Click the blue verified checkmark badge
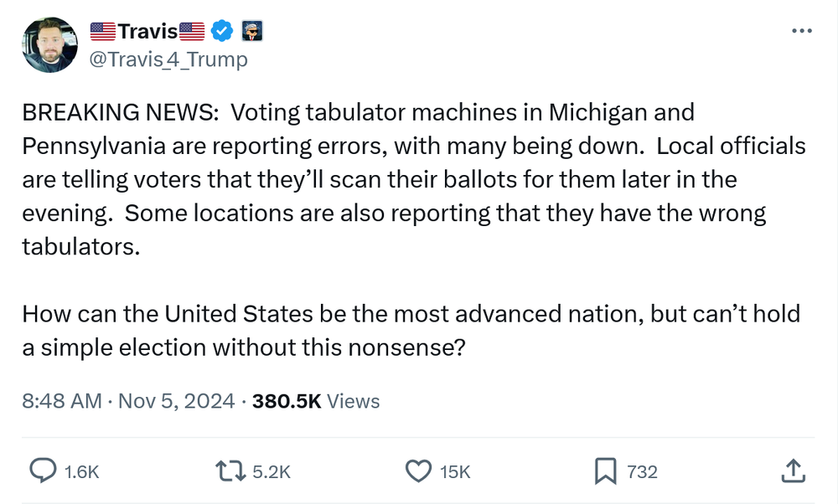 point(220,32)
